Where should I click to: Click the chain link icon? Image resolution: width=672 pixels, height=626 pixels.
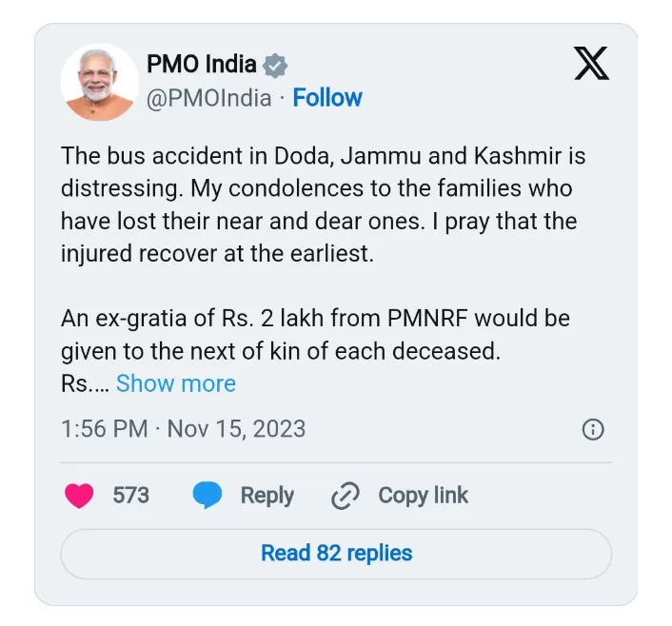tap(345, 496)
